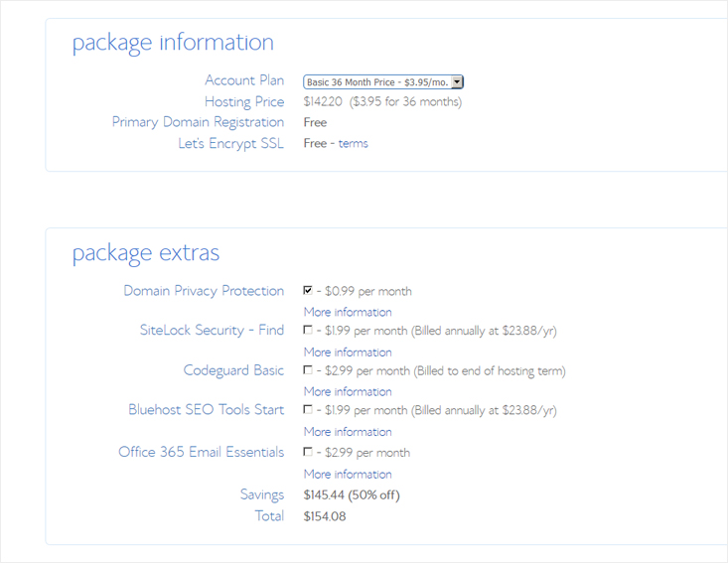728x563 pixels.
Task: Click Bluehost SEO Tools Start label
Action: pyautogui.click(x=207, y=410)
